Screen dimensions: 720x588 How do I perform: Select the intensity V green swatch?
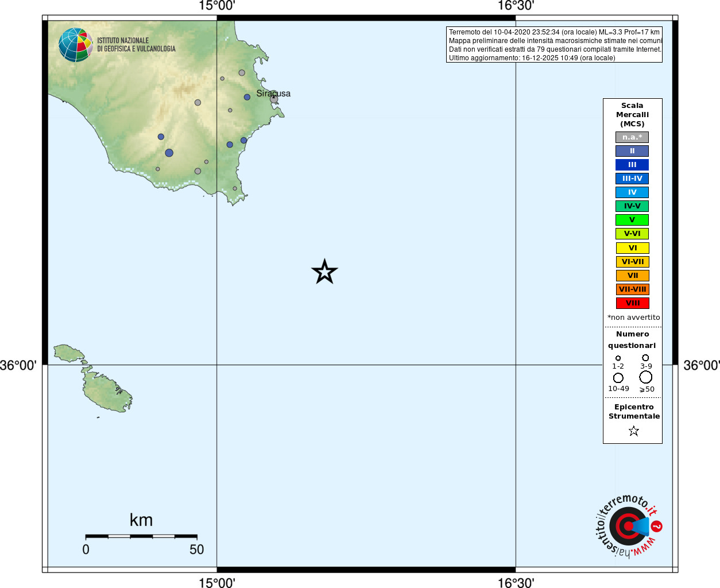pos(632,220)
